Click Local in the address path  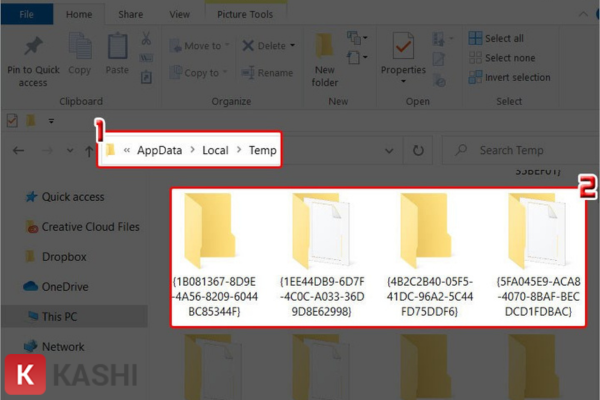pyautogui.click(x=215, y=150)
